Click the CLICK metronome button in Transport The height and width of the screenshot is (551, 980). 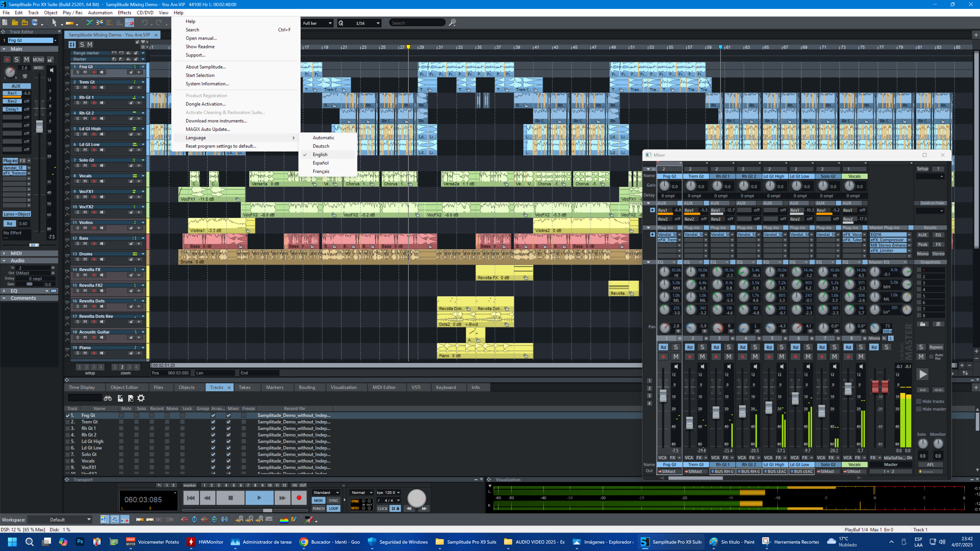(382, 508)
